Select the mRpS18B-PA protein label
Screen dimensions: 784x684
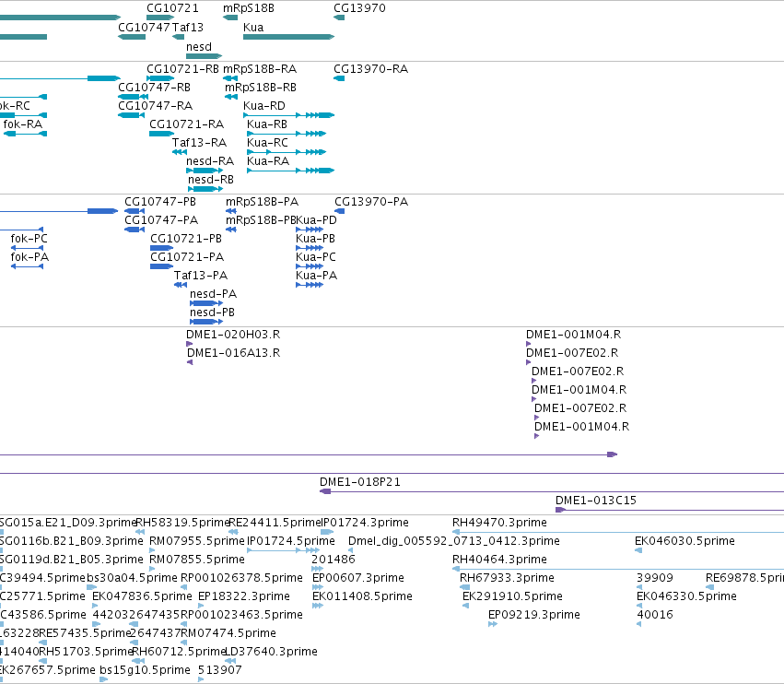tap(262, 202)
